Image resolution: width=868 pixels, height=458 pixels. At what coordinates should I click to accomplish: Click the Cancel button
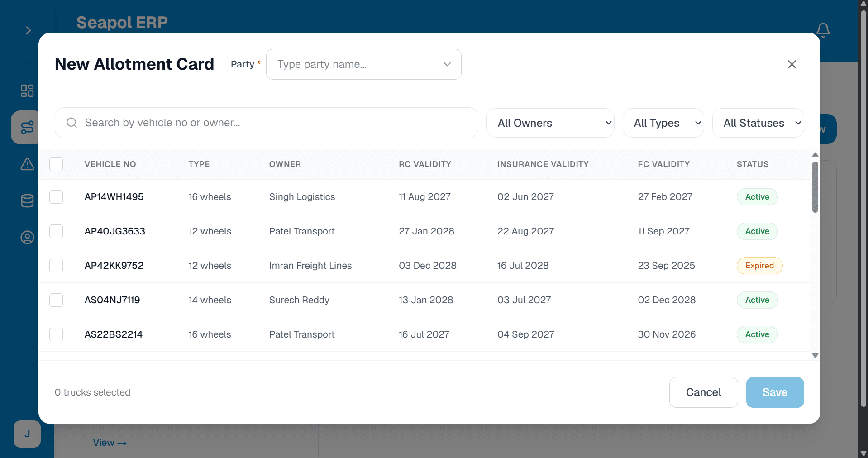[x=703, y=392]
